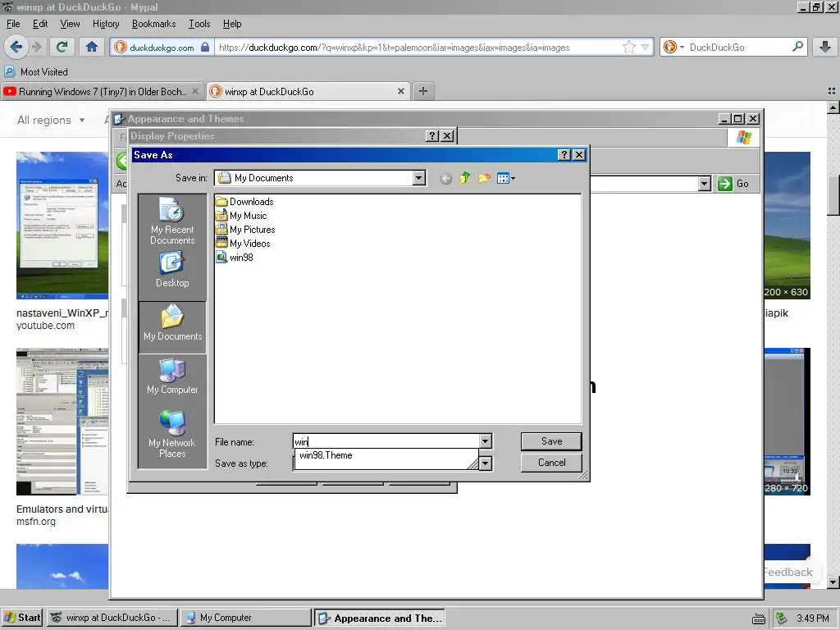Click the site identity lock icon
Image resolution: width=840 pixels, height=630 pixels.
point(204,47)
